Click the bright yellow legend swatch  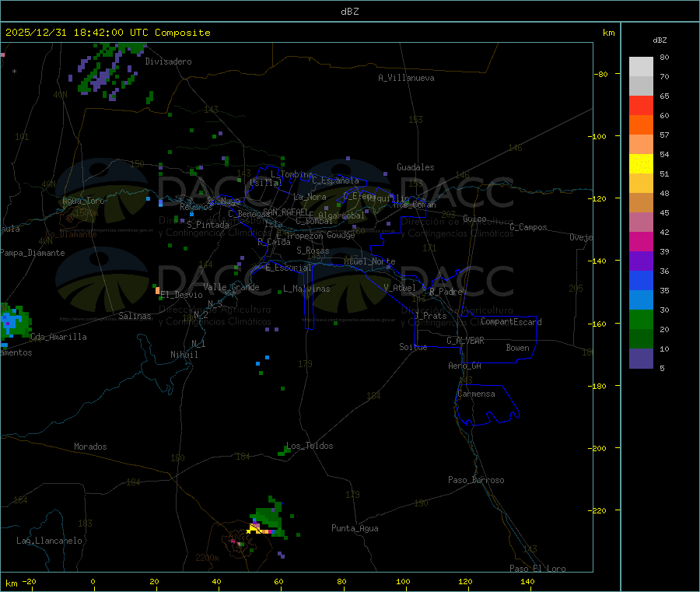[641, 164]
